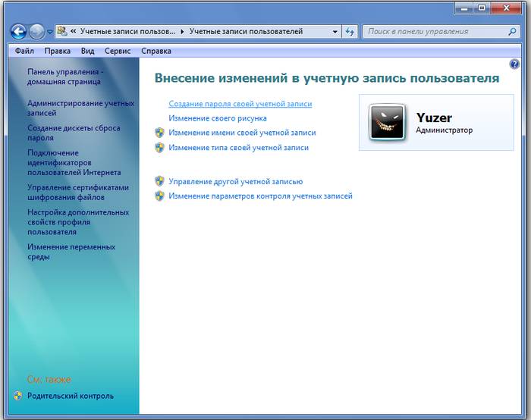Image resolution: width=531 pixels, height=420 pixels.
Task: Click shield icon beside Родительский контроль
Action: click(x=17, y=396)
